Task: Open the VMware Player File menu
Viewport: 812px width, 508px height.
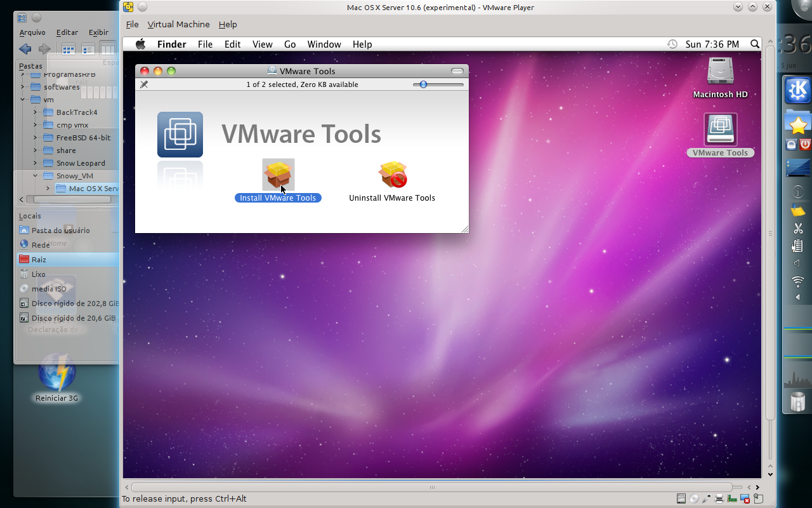Action: point(132,25)
